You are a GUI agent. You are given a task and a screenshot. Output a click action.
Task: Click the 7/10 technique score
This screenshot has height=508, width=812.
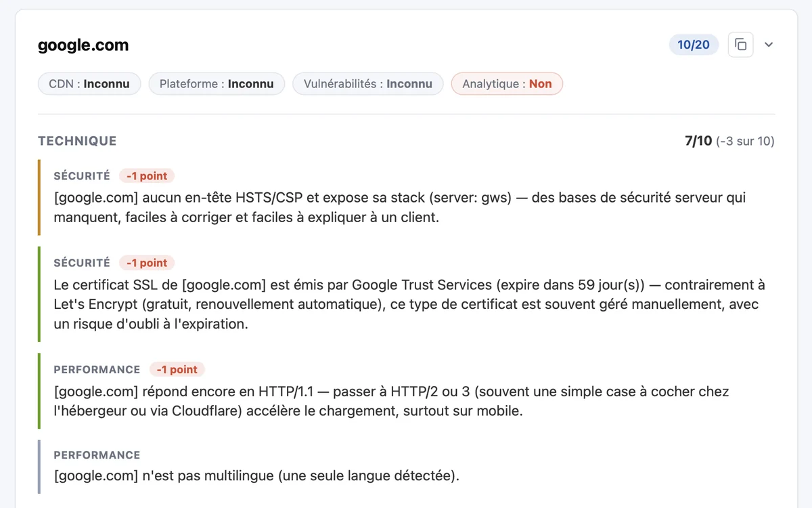point(698,141)
